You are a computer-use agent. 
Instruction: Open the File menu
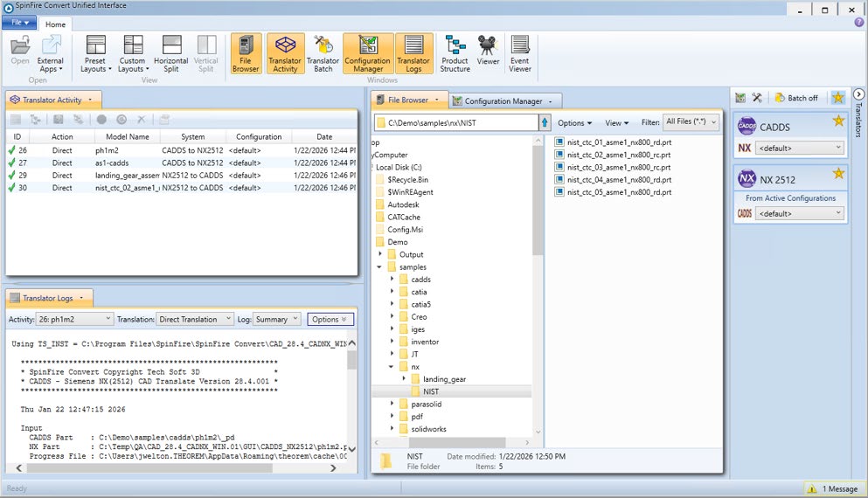click(x=19, y=22)
